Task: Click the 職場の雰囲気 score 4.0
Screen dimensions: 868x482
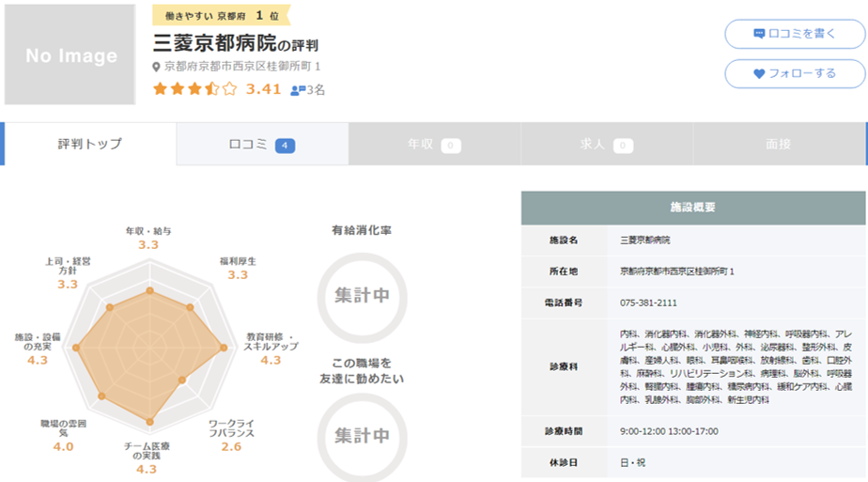Action: click(x=63, y=446)
